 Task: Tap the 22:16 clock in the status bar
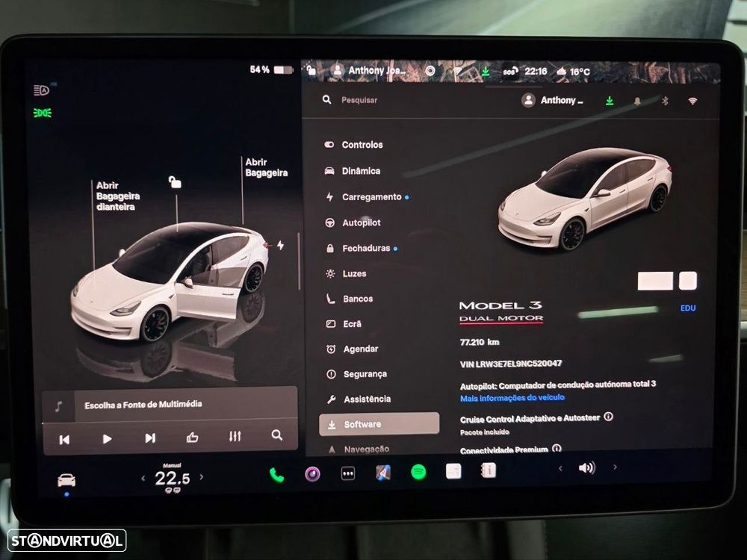536,72
